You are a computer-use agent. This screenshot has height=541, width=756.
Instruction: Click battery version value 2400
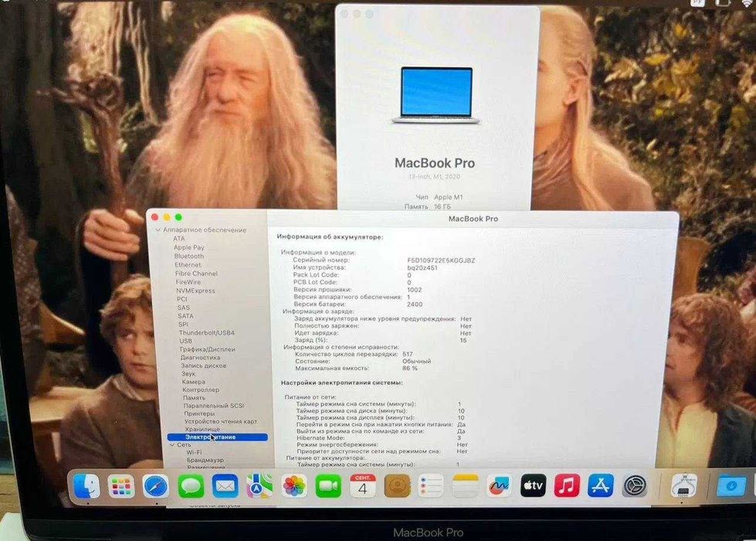(415, 305)
